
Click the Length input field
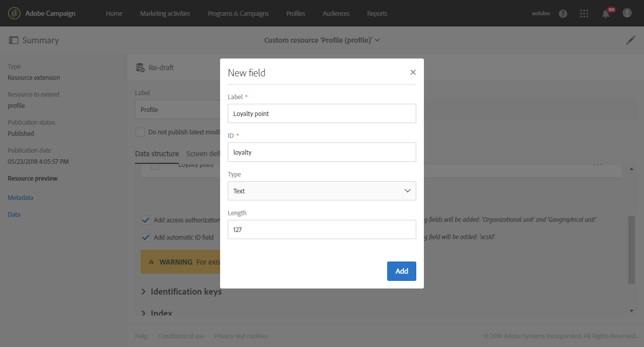click(321, 229)
